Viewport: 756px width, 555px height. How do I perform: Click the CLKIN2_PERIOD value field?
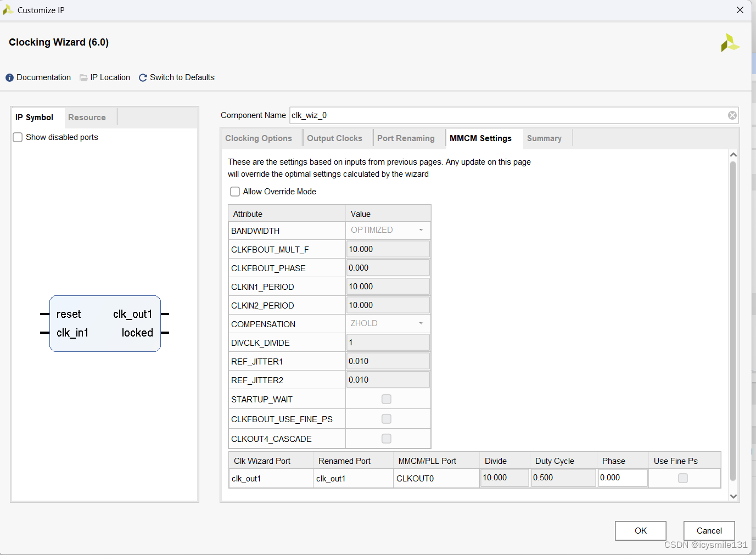coord(388,305)
